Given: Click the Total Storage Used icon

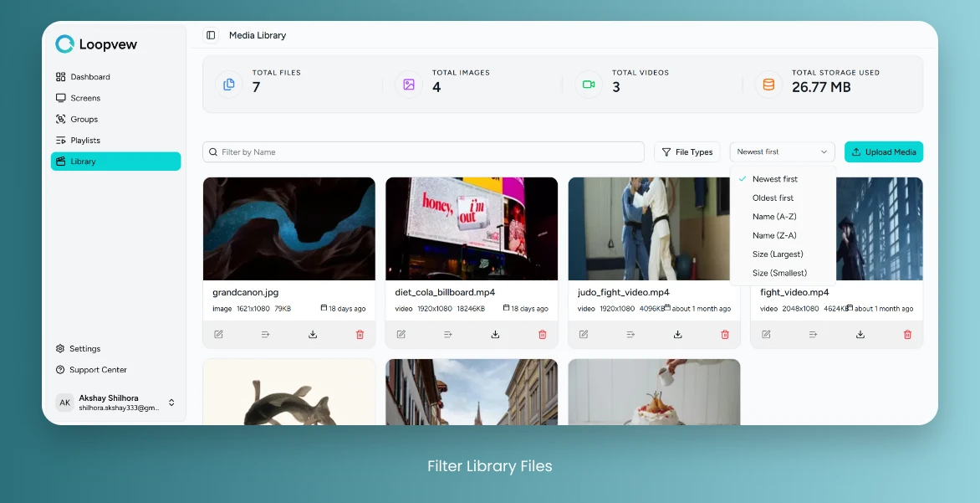Looking at the screenshot, I should pyautogui.click(x=768, y=84).
